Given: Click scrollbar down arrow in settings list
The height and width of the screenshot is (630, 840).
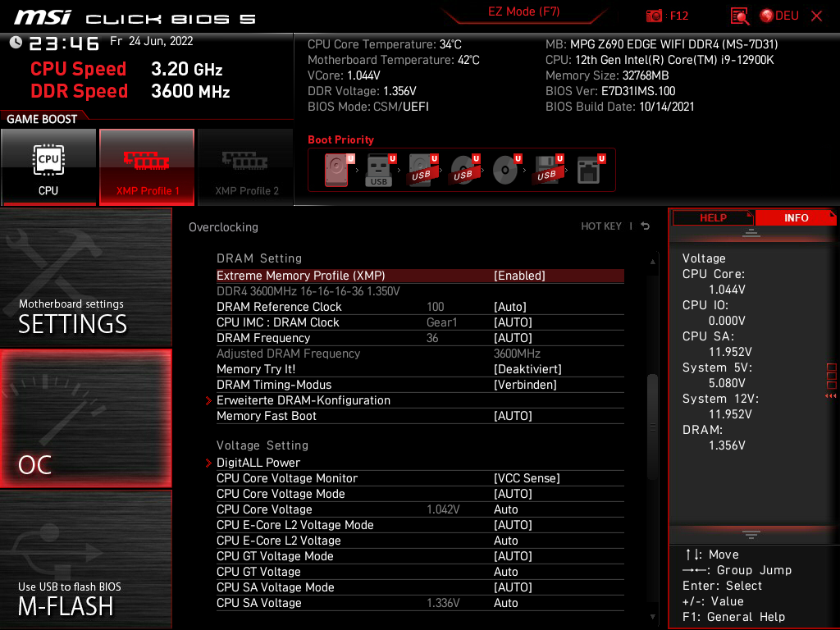Looking at the screenshot, I should coord(652,617).
